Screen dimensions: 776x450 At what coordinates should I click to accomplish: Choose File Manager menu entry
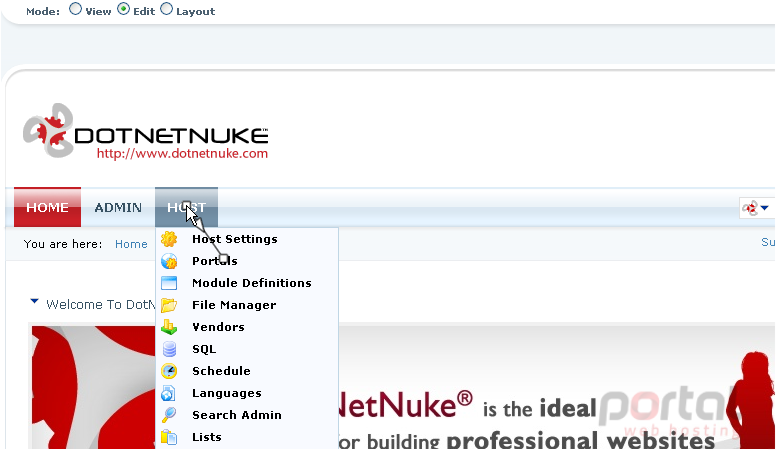point(247,305)
